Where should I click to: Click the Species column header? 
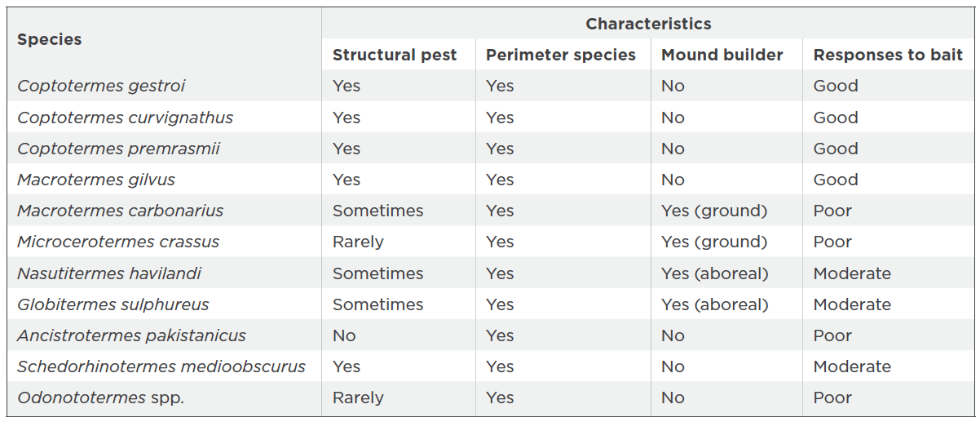point(50,39)
